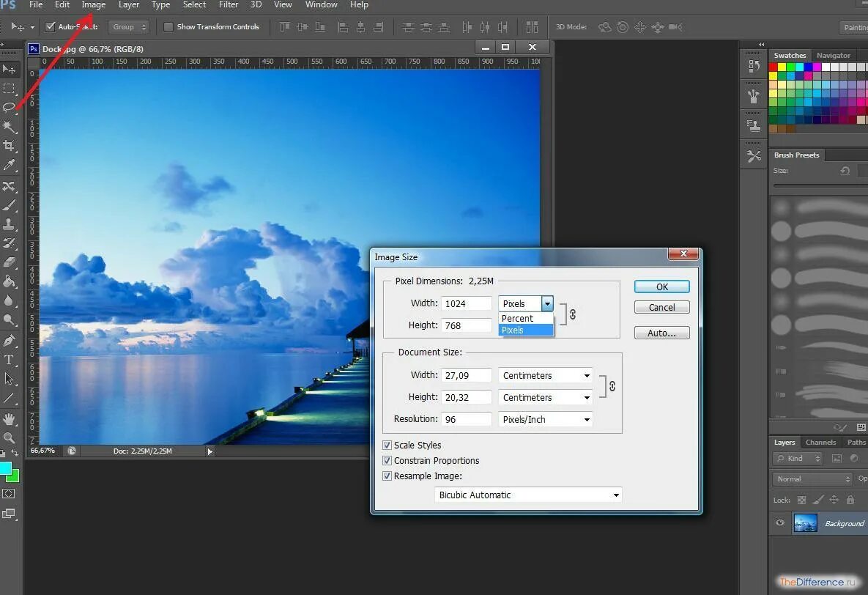868x595 pixels.
Task: Expand the Pixels/Inch resolution dropdown
Action: 545,419
